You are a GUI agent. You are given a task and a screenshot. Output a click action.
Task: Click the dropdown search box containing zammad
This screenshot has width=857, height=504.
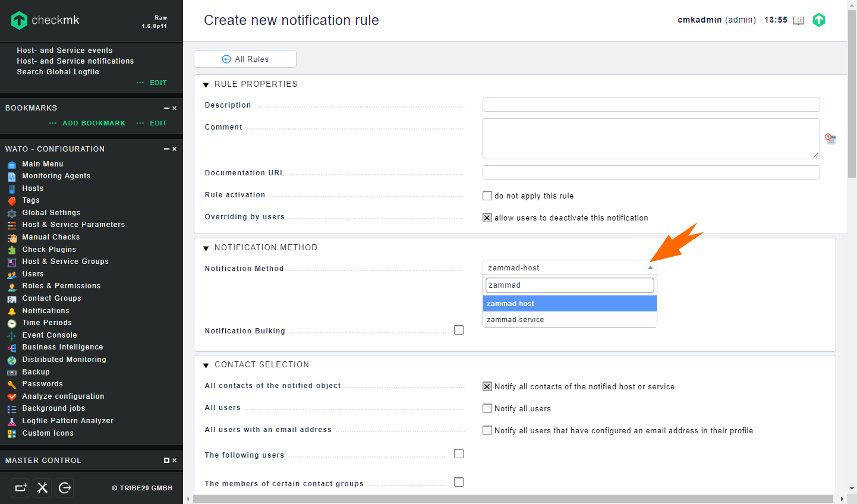point(570,285)
